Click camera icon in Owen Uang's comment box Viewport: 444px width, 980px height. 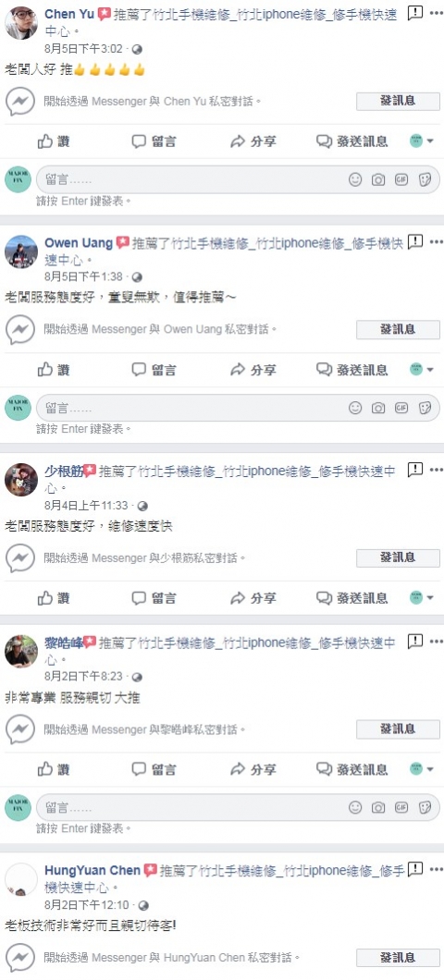(378, 408)
